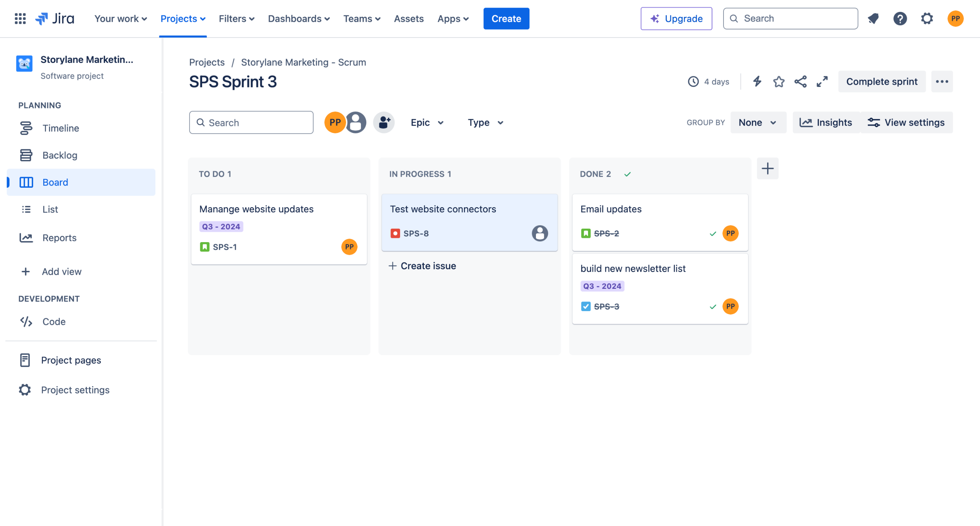Toggle PP assignee avatar filter
This screenshot has height=526, width=980.
(335, 123)
